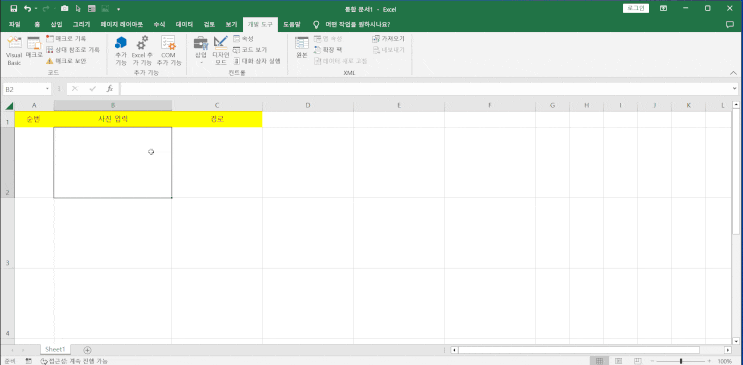
Task: Open Excel Add-ins (Excel 추가 기능)
Action: pyautogui.click(x=142, y=51)
